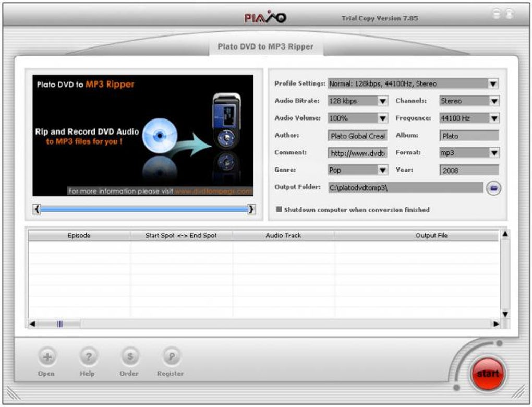Click the horizontal scroll right arrow

coord(496,324)
